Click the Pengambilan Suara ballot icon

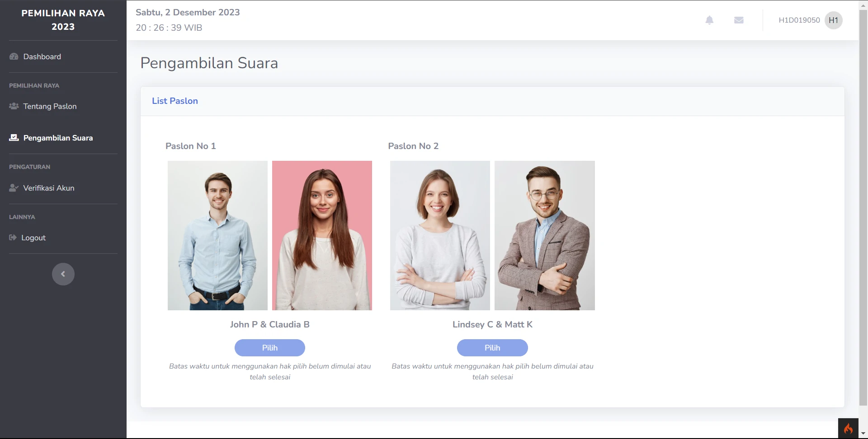pos(14,138)
